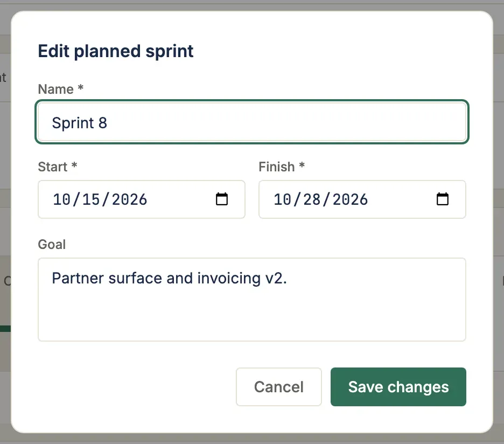504x444 pixels.
Task: Click the Finish * label
Action: point(282,166)
